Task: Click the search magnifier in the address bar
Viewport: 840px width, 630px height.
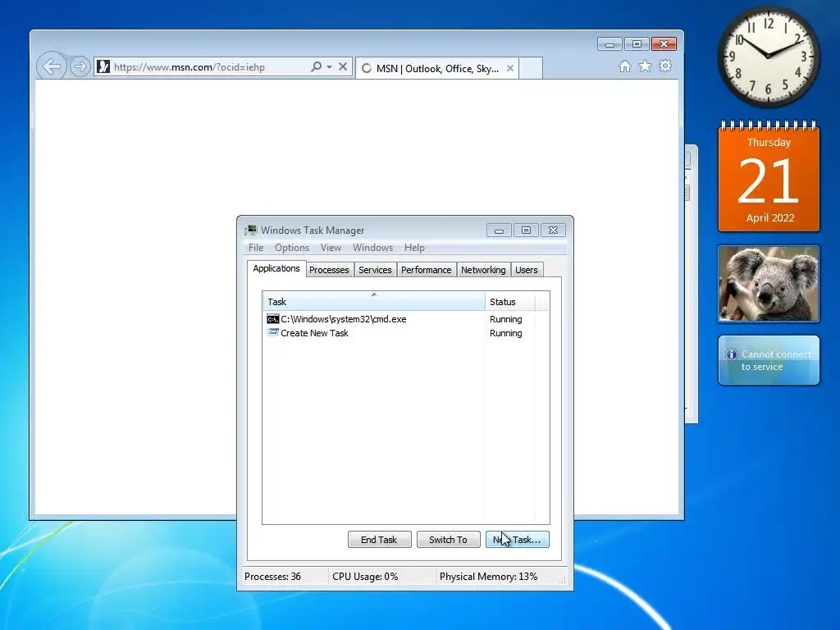Action: (316, 66)
